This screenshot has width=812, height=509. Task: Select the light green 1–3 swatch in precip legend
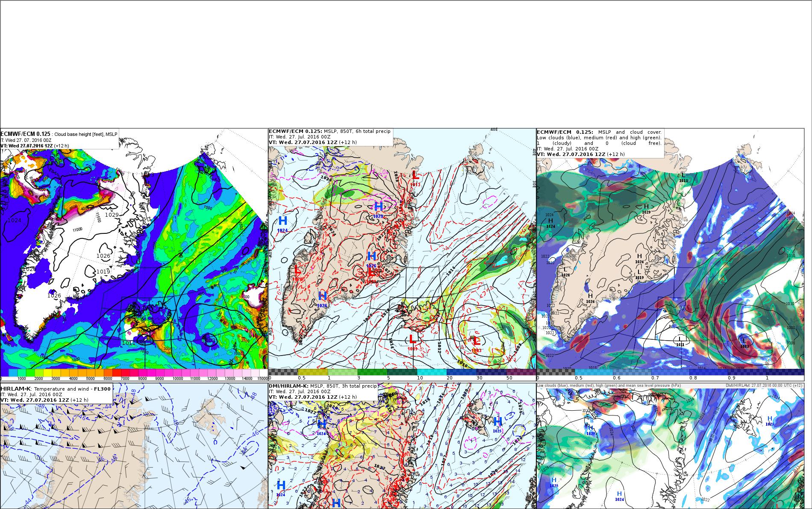pos(342,372)
